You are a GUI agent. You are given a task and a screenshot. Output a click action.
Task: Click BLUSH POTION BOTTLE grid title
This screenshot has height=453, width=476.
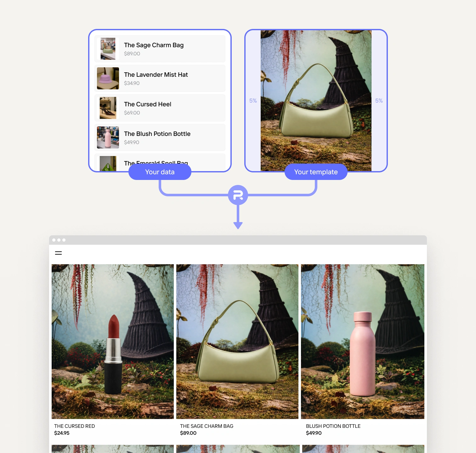click(333, 426)
